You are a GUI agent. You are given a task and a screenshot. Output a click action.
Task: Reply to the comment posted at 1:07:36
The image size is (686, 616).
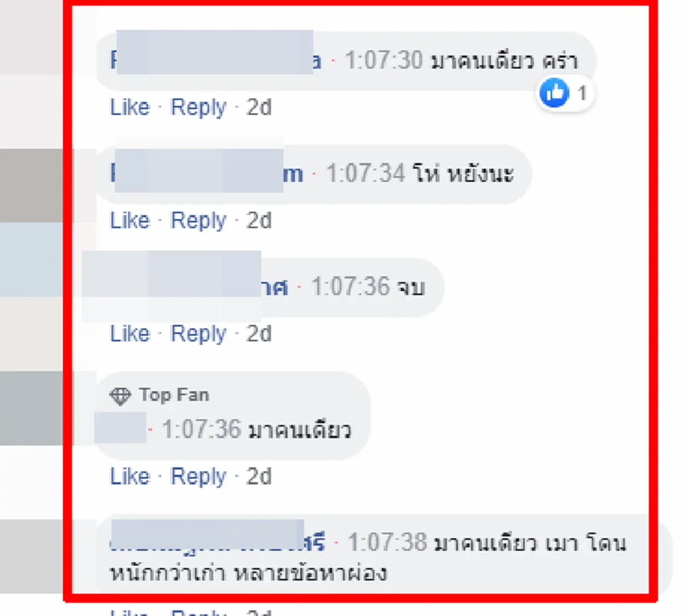199,333
